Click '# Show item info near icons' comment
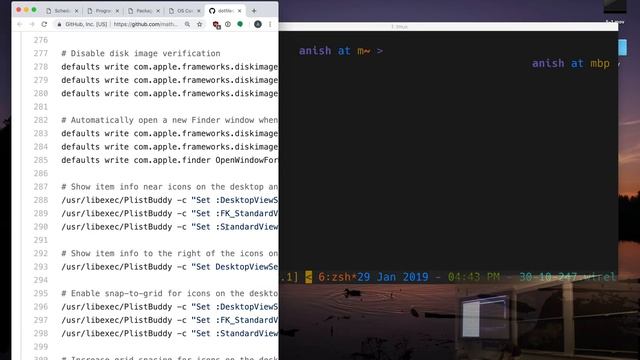This screenshot has width=640, height=360. coord(169,187)
